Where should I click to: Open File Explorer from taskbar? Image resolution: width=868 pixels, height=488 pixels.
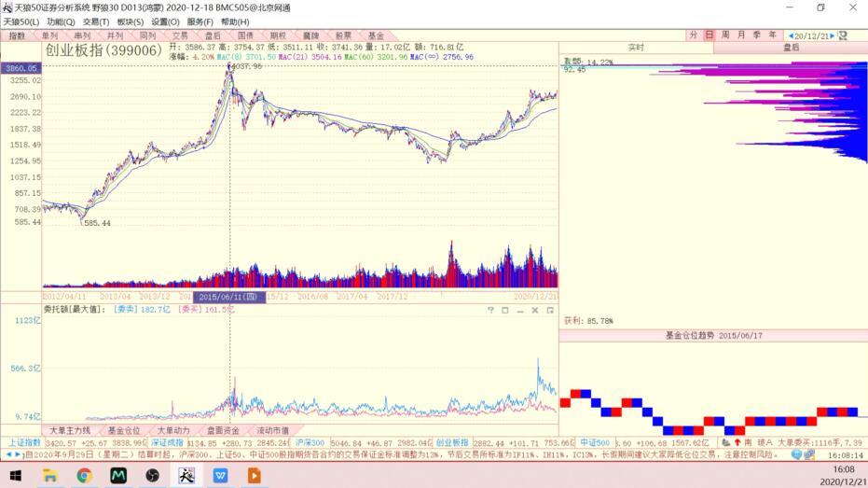49,475
